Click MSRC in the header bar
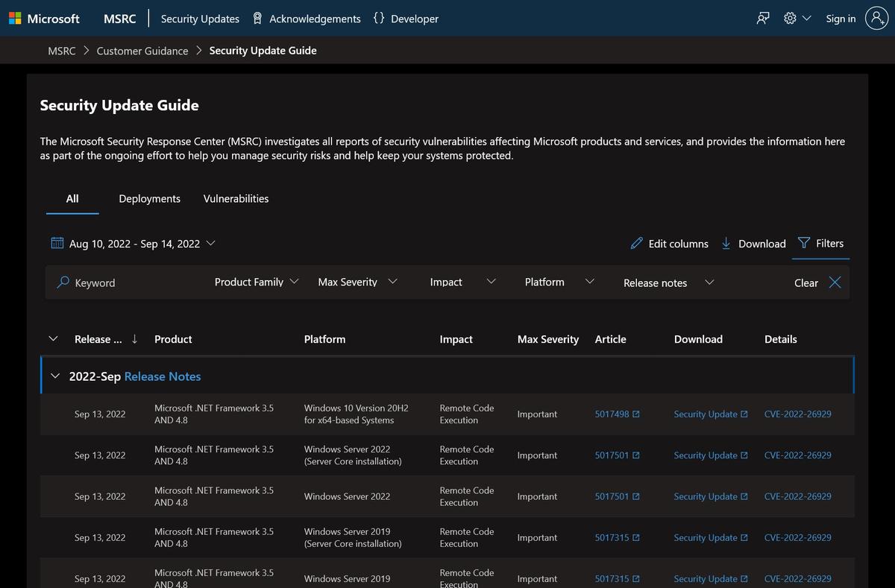The width and height of the screenshot is (895, 588). click(x=120, y=19)
